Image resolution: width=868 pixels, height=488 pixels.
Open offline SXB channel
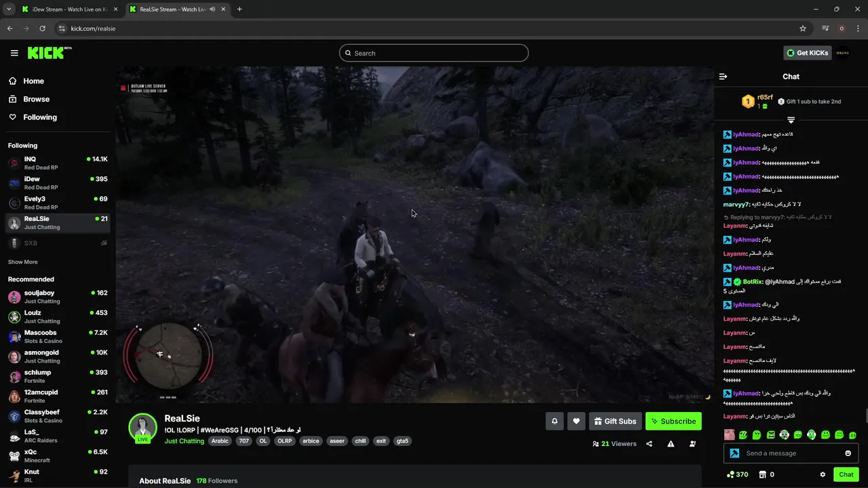(x=58, y=243)
